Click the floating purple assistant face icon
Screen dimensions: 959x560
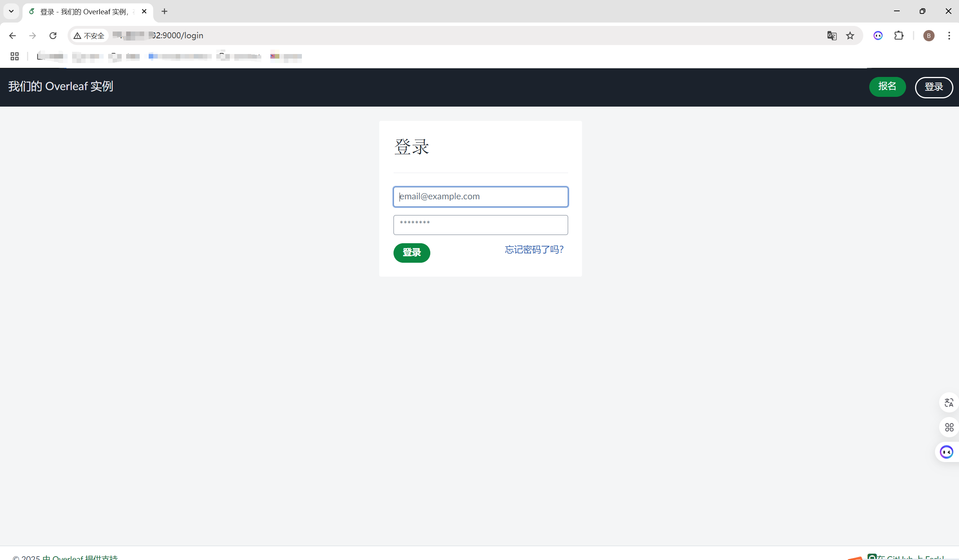point(947,452)
